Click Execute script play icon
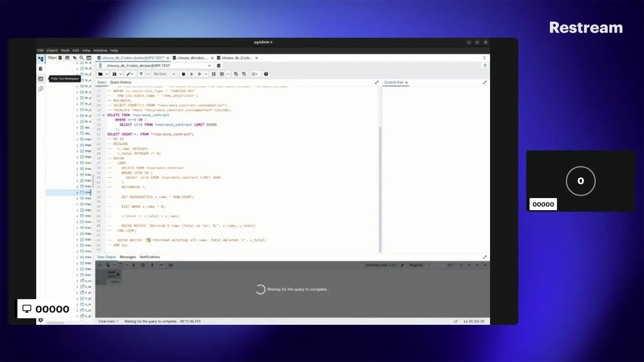 click(x=191, y=74)
